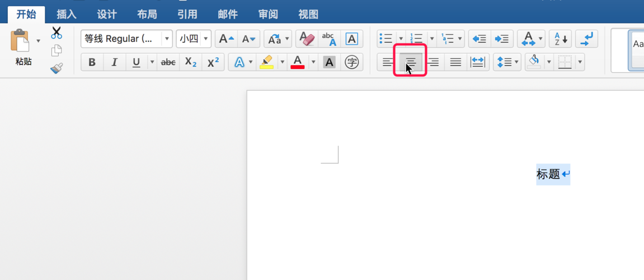Toggle superscript X² formatting
This screenshot has height=280, width=644.
(x=213, y=63)
